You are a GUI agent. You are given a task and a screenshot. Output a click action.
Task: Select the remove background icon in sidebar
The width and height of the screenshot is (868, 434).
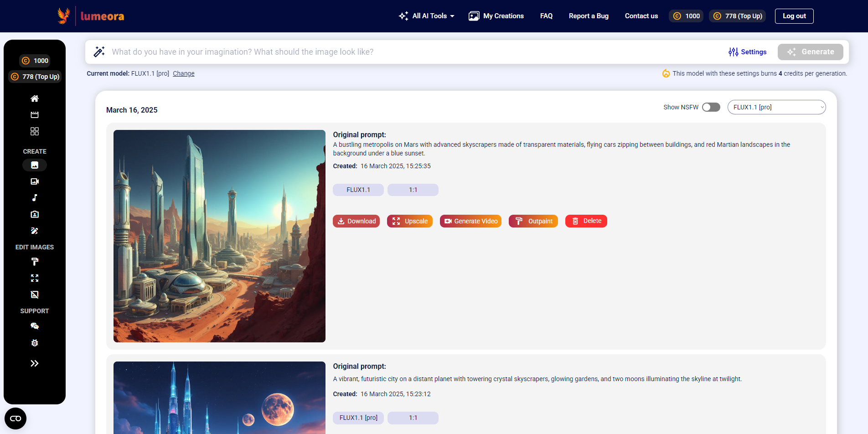point(35,294)
